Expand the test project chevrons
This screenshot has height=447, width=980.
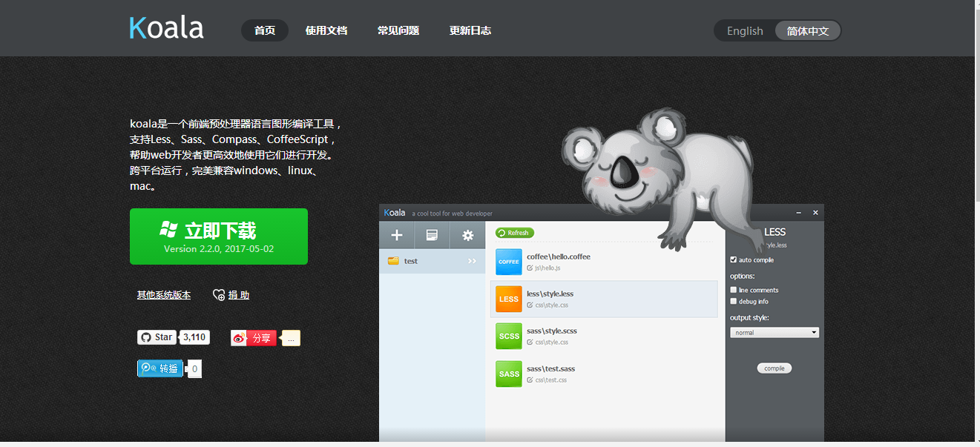tap(473, 261)
